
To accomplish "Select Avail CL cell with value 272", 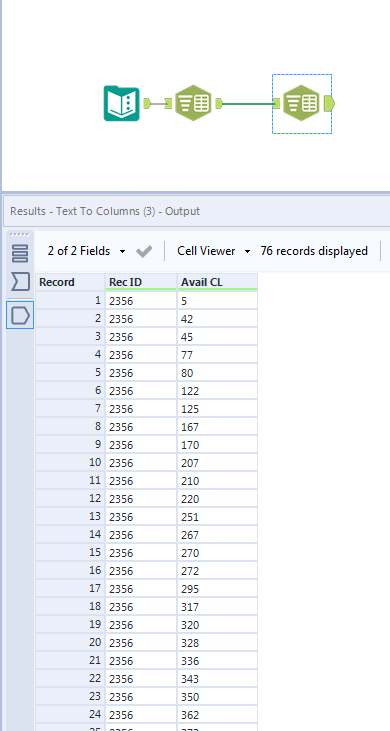I will click(x=217, y=571).
